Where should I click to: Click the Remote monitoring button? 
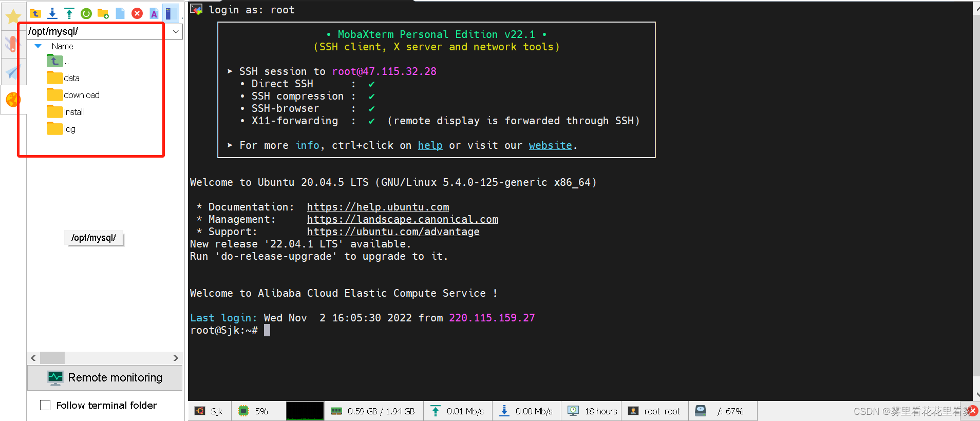coord(105,378)
